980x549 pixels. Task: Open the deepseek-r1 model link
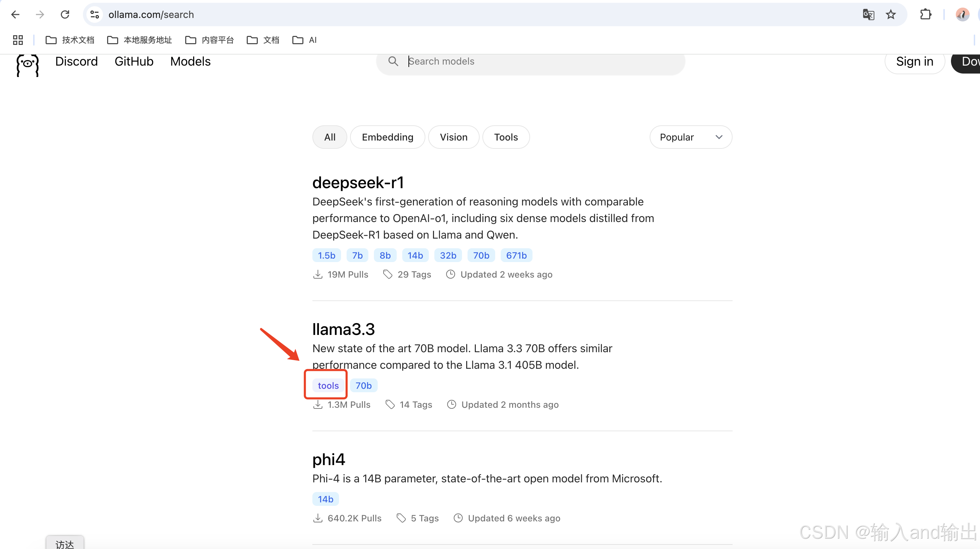click(358, 183)
